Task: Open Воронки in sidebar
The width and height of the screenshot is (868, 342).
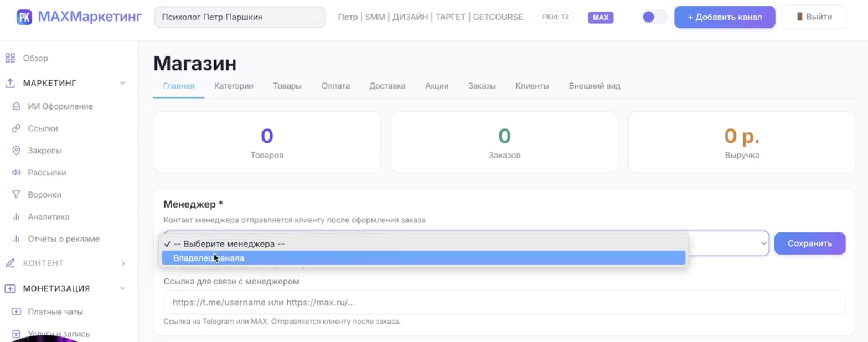Action: (44, 195)
